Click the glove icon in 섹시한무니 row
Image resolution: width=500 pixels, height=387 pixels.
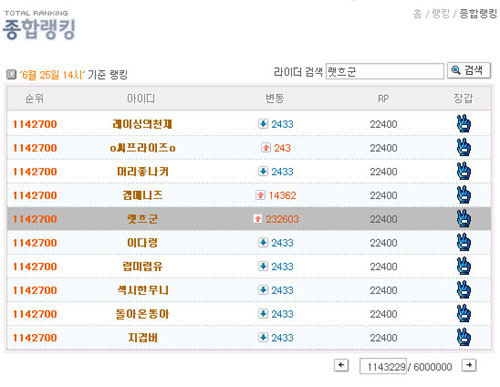(463, 290)
